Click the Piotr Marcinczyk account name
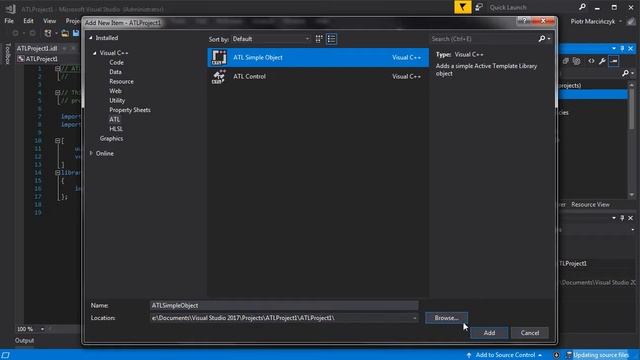640x360 pixels. 592,21
